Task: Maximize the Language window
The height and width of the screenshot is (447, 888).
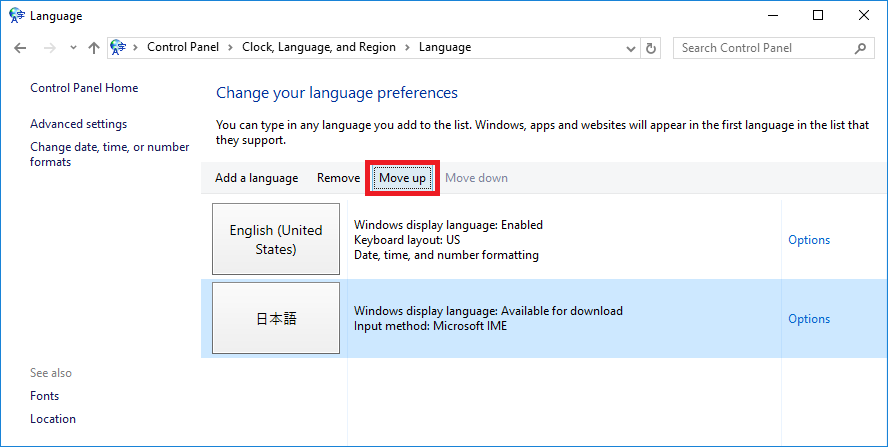Action: (x=818, y=15)
